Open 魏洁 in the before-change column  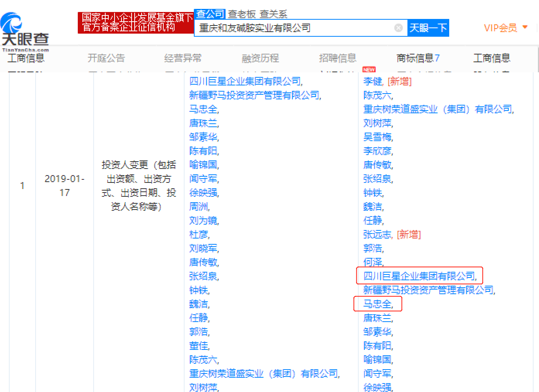pyautogui.click(x=199, y=304)
